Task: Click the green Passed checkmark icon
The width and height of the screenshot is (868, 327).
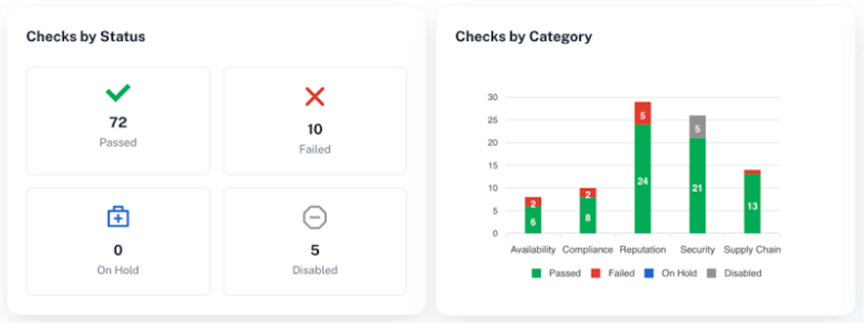Action: tap(118, 93)
